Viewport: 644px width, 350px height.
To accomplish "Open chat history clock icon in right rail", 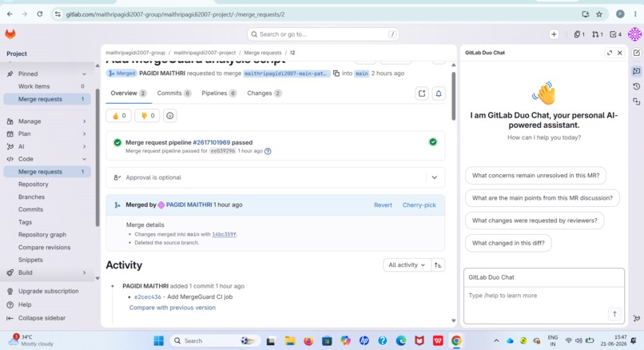I will (x=636, y=86).
